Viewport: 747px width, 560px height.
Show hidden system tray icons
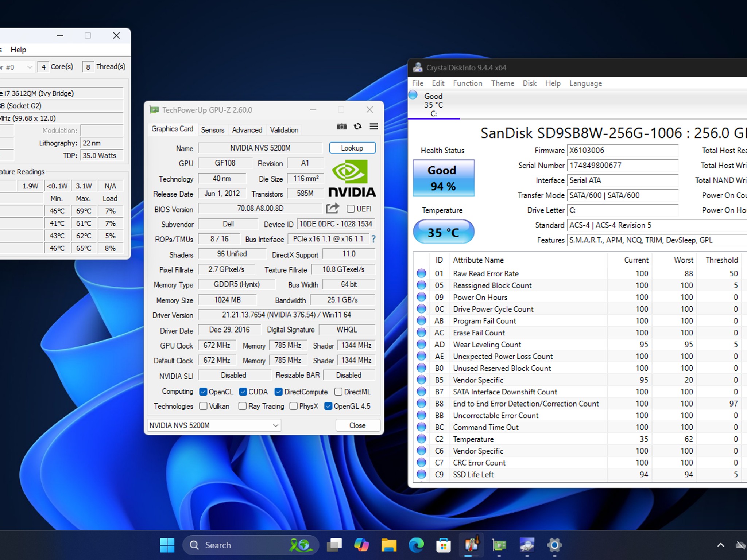[721, 545]
